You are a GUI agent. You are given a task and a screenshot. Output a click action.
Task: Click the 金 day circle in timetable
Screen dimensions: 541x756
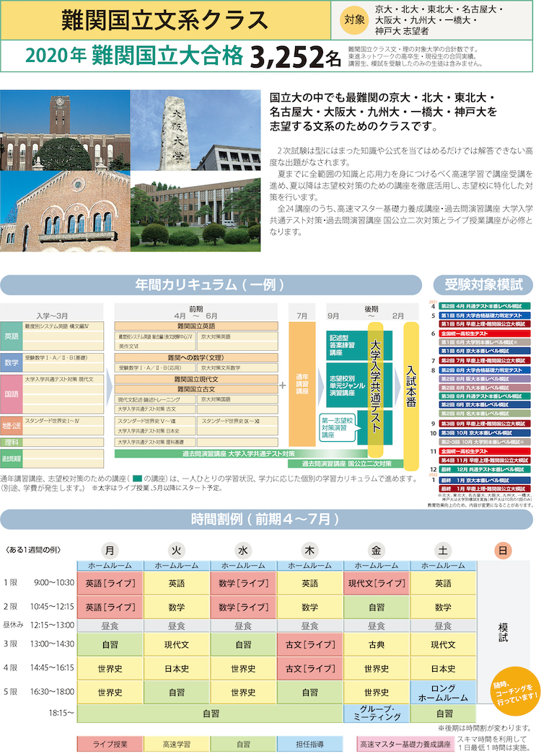377,550
